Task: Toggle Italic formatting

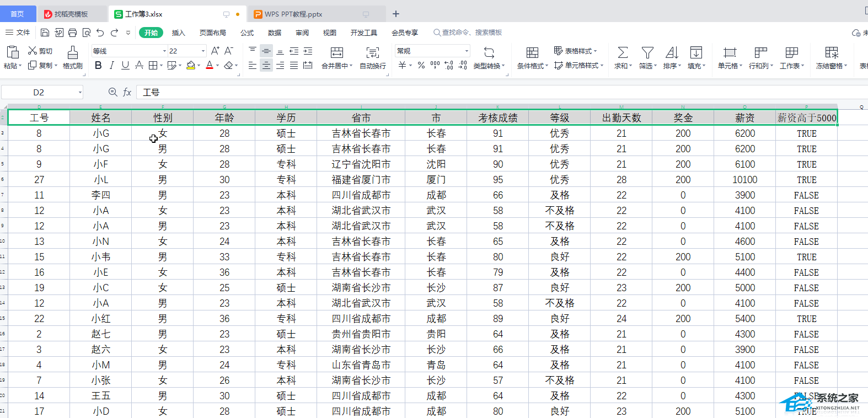Action: pos(112,66)
